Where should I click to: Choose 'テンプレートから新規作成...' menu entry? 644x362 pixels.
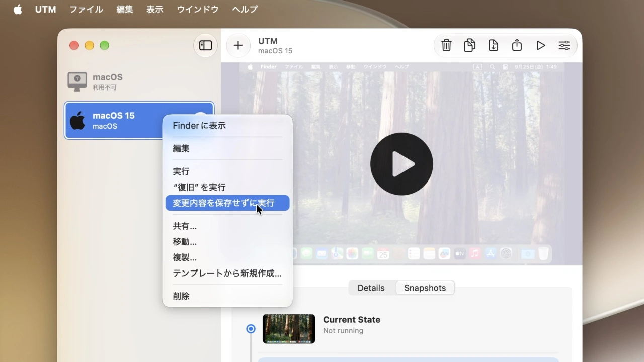[227, 274]
